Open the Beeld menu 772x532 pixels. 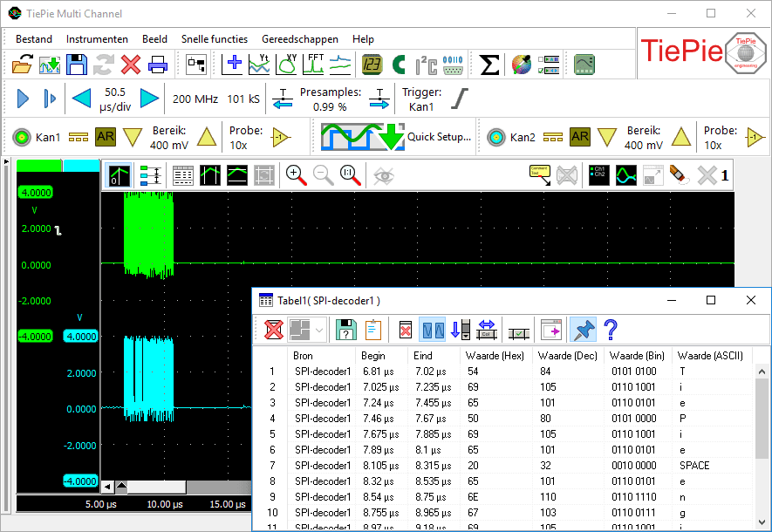154,39
